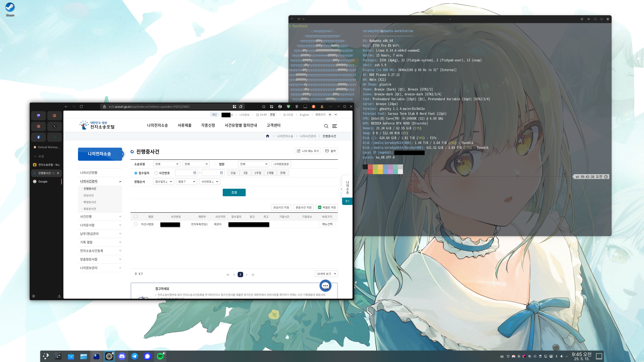Image resolution: width=644 pixels, height=362 pixels.
Task: Open the second 소송유형 전체 dropdown
Action: click(x=196, y=164)
